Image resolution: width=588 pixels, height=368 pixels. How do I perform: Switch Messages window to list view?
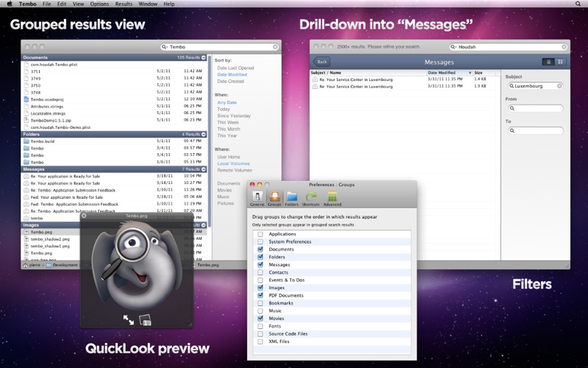point(548,62)
